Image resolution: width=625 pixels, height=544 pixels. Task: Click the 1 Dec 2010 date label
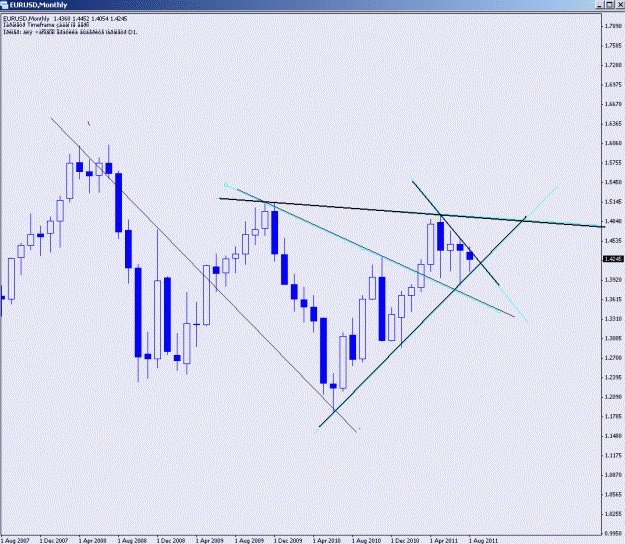click(405, 541)
